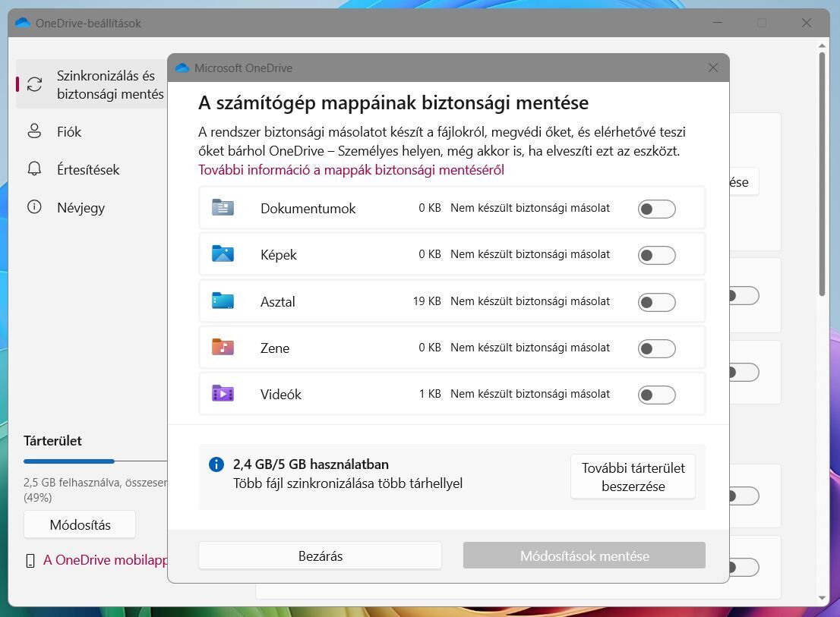Enable backup toggle for Képek
The image size is (840, 617).
tap(656, 255)
